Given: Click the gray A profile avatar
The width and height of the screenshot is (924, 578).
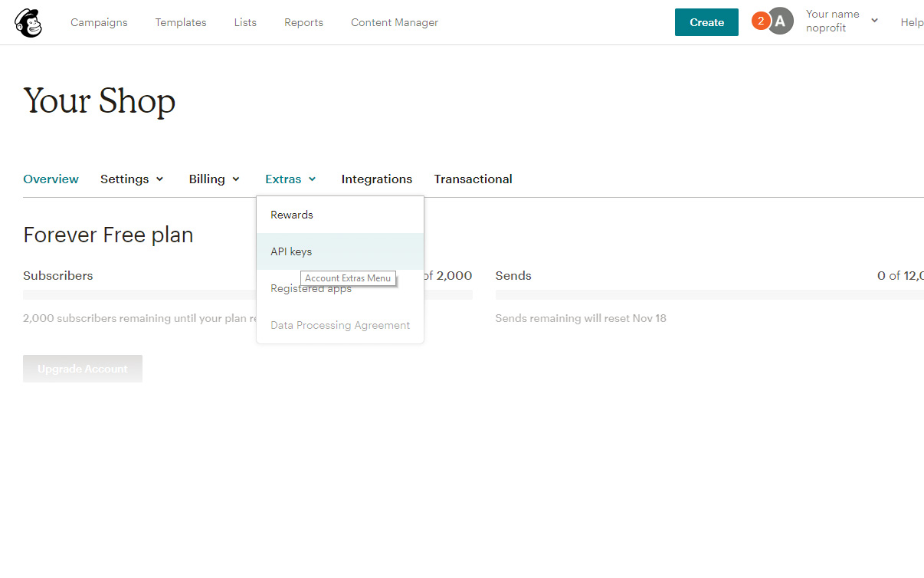Looking at the screenshot, I should coord(781,21).
